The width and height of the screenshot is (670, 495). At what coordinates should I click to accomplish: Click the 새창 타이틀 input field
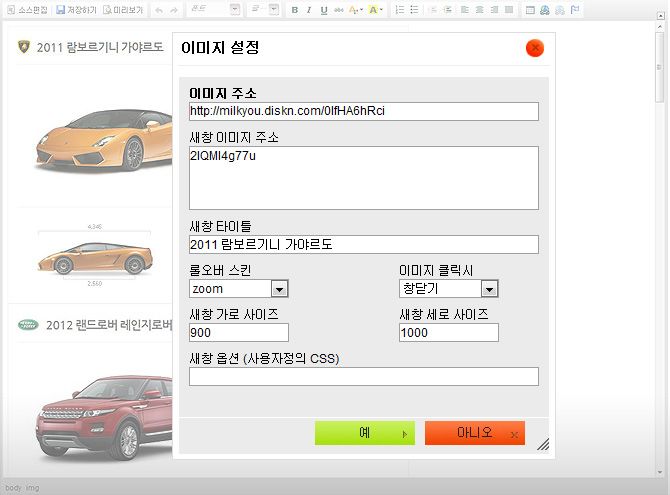click(x=364, y=245)
